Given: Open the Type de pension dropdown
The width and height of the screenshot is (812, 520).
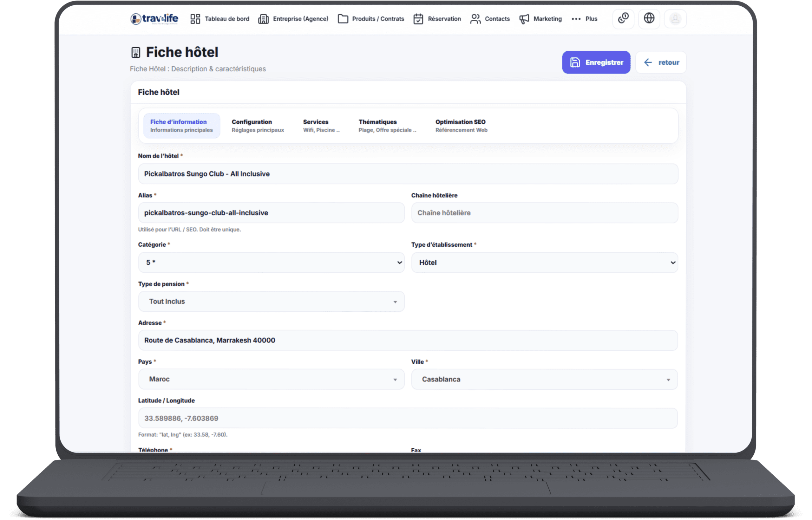Looking at the screenshot, I should point(271,301).
